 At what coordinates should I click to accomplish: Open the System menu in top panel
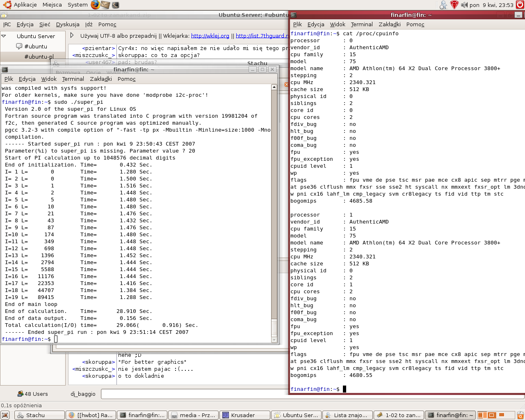coord(78,5)
